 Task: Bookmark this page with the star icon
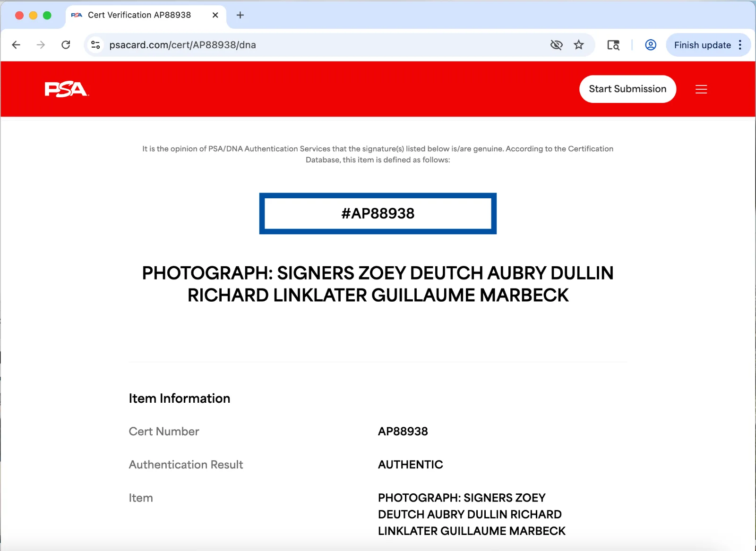point(579,45)
